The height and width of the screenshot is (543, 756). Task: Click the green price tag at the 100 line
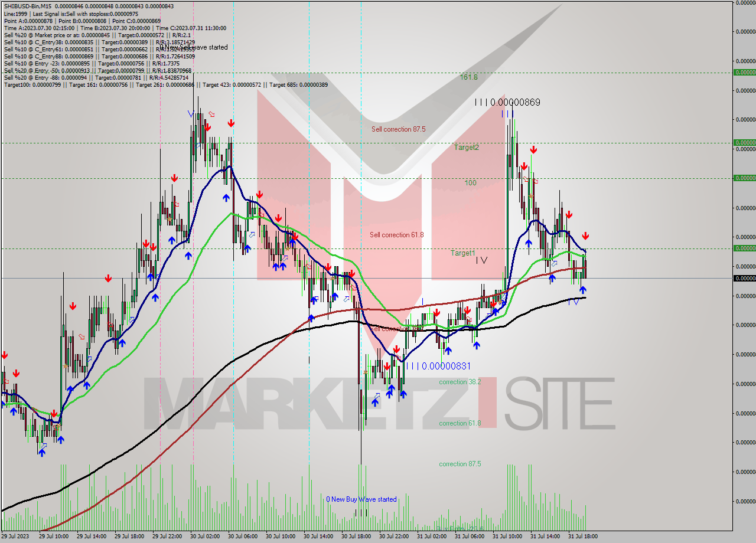point(744,178)
